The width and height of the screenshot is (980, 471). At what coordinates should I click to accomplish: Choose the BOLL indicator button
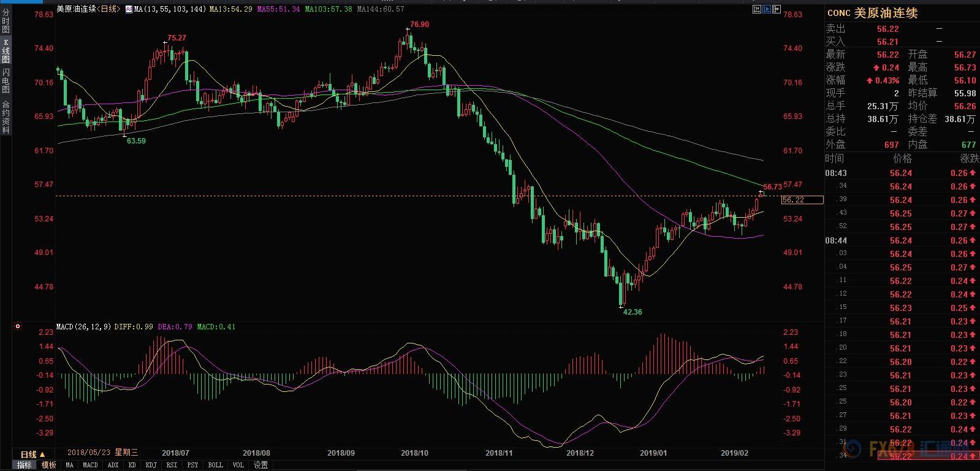[x=215, y=465]
